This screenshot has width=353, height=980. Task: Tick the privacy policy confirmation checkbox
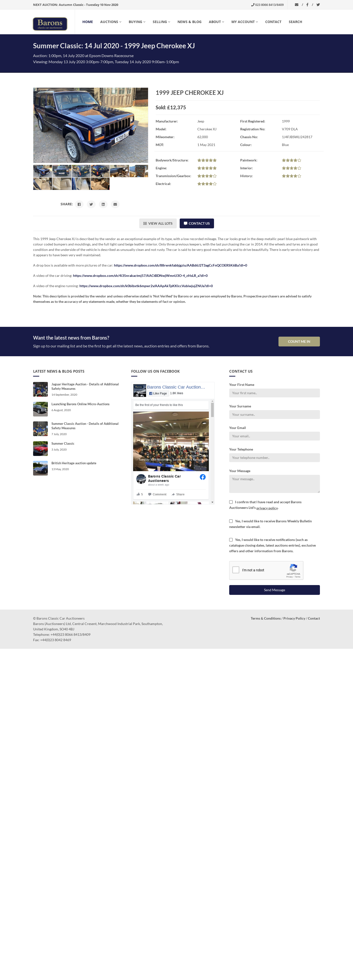coord(231,502)
